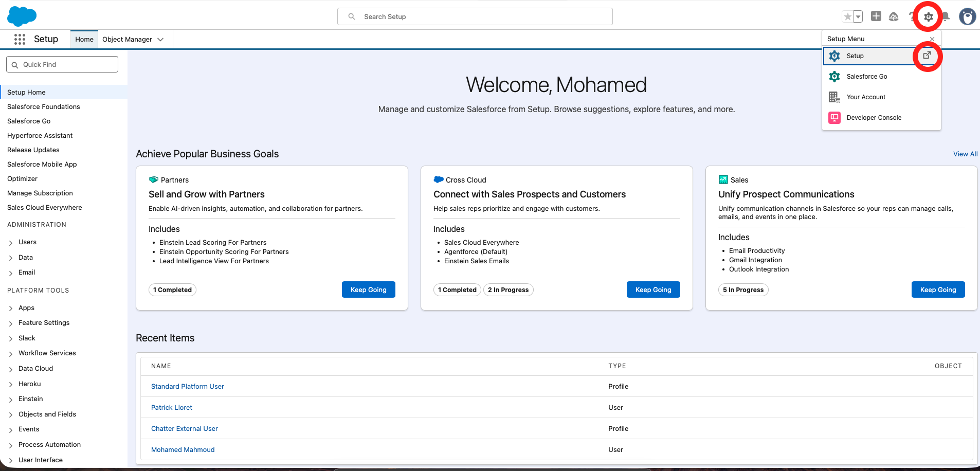
Task: Open the App Launcher grid icon
Action: [x=20, y=39]
